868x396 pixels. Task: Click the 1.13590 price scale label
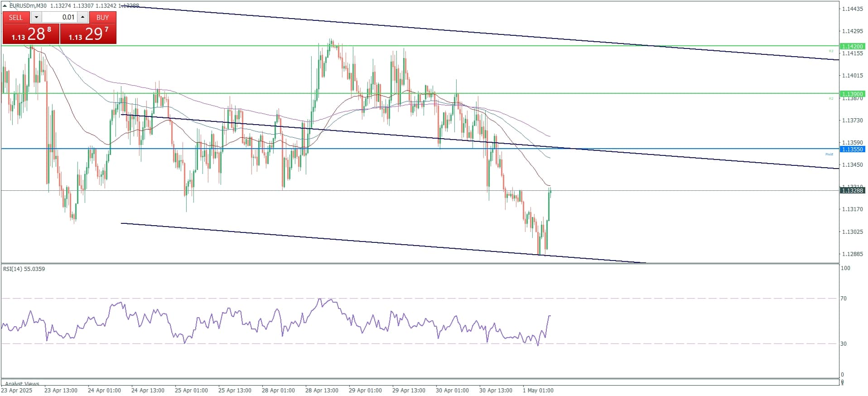click(852, 142)
